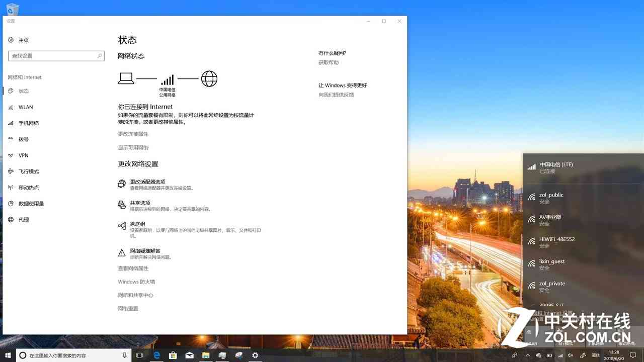The height and width of the screenshot is (362, 644).
Task: Open 家庭组 homegroup settings
Action: pos(189,229)
